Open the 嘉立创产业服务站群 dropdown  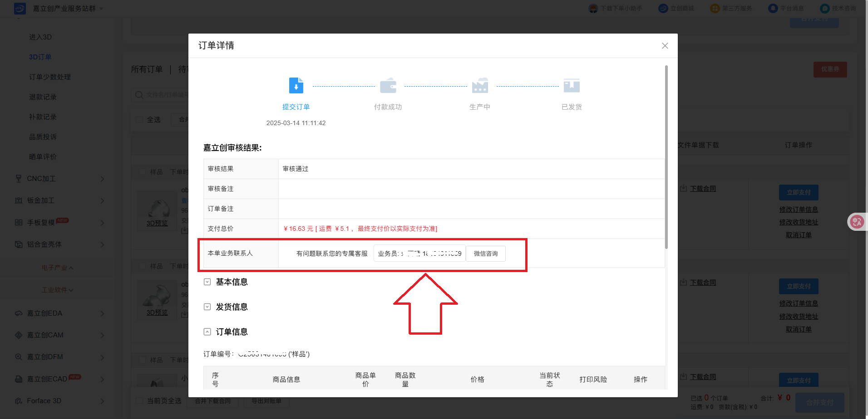[68, 9]
